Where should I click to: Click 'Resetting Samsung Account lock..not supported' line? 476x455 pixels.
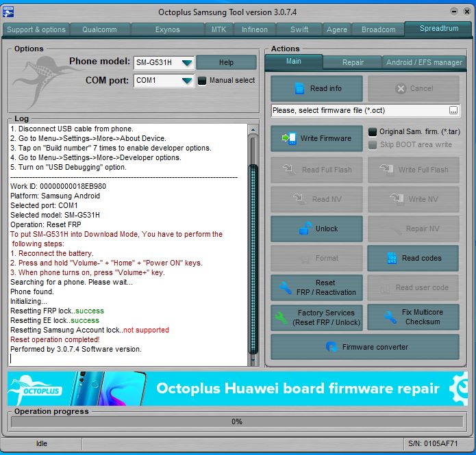tap(90, 330)
